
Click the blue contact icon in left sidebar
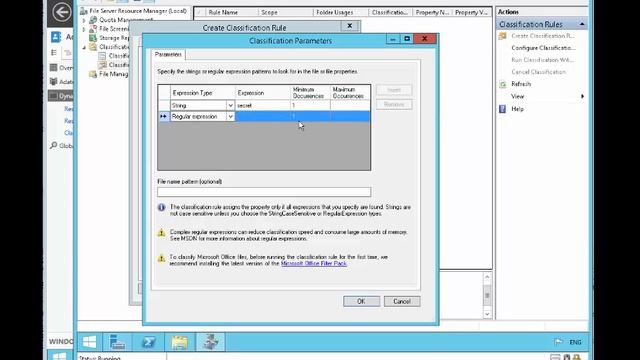[x=56, y=37]
